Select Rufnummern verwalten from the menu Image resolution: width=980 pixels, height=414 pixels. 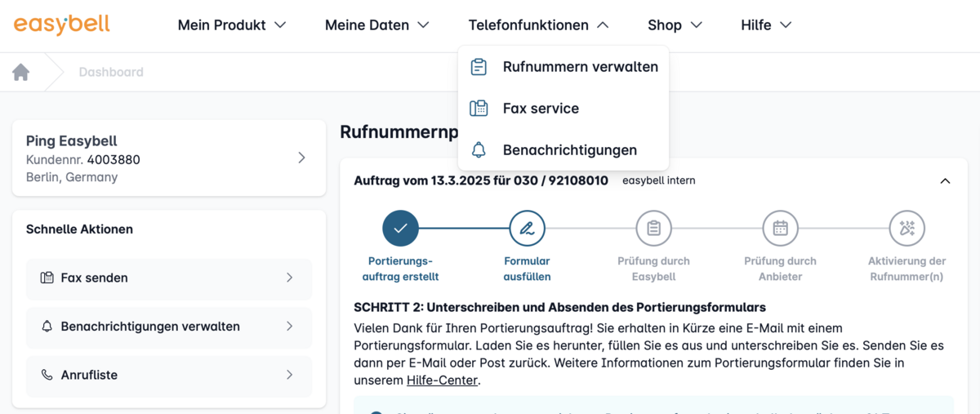tap(580, 67)
